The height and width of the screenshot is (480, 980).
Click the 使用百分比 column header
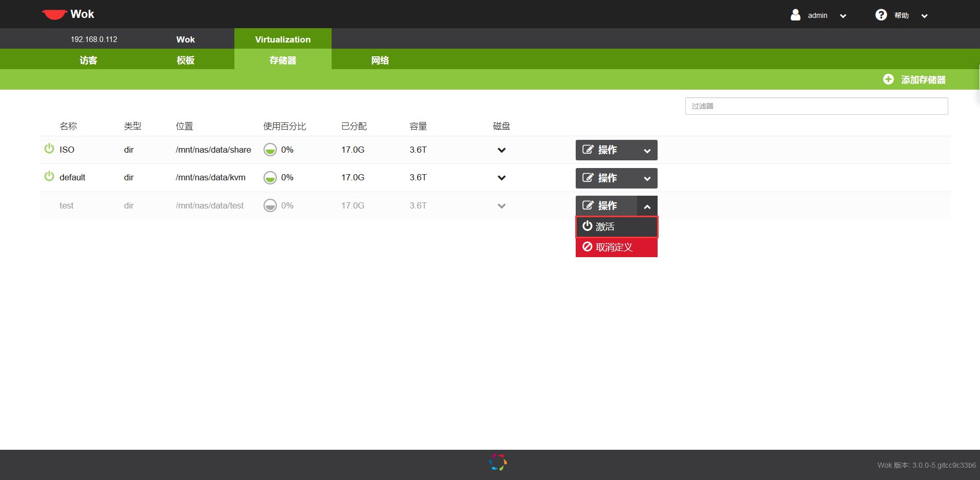[x=285, y=126]
